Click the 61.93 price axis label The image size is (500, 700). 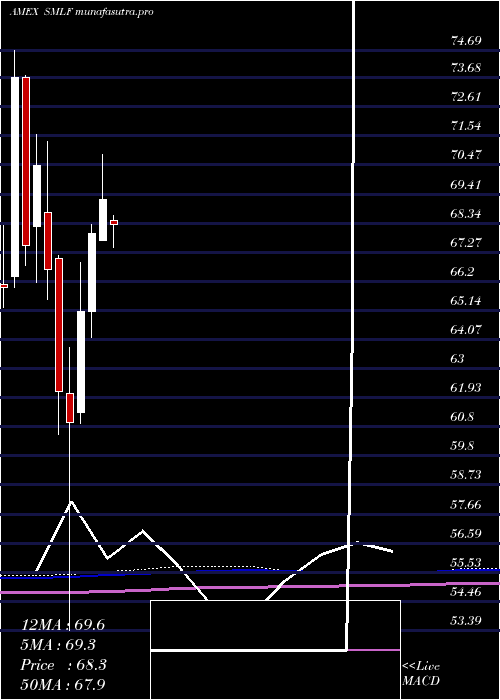(466, 388)
